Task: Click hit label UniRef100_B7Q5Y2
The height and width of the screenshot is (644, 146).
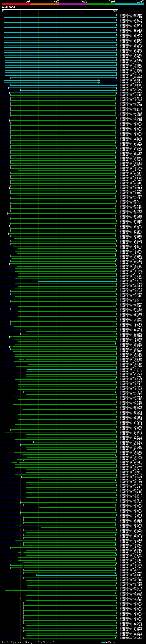Action: point(131,432)
